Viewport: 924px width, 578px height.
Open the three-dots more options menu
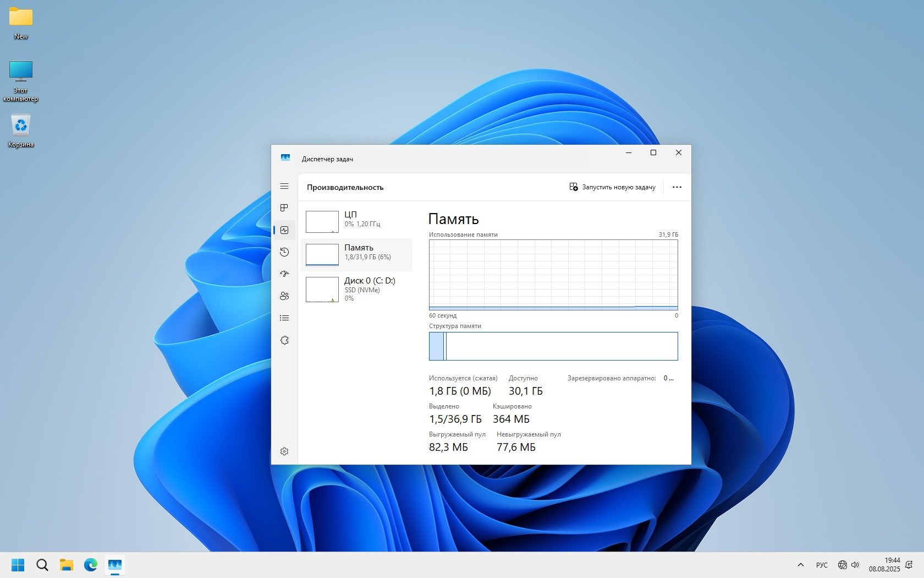click(677, 187)
